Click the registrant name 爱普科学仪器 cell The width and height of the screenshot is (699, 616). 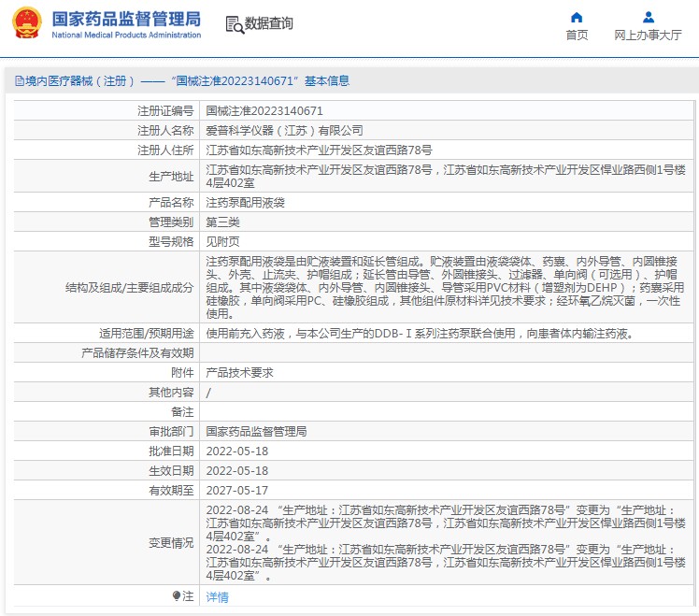284,130
